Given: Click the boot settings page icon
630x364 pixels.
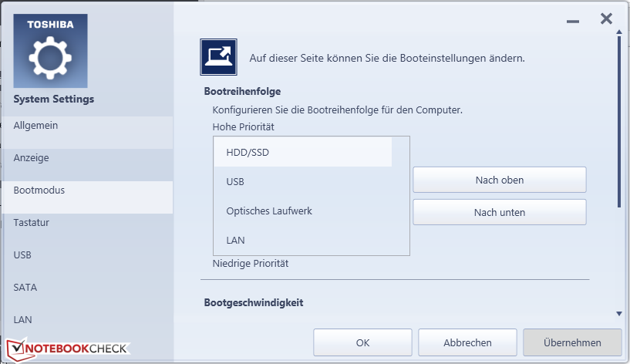Looking at the screenshot, I should click(x=218, y=57).
